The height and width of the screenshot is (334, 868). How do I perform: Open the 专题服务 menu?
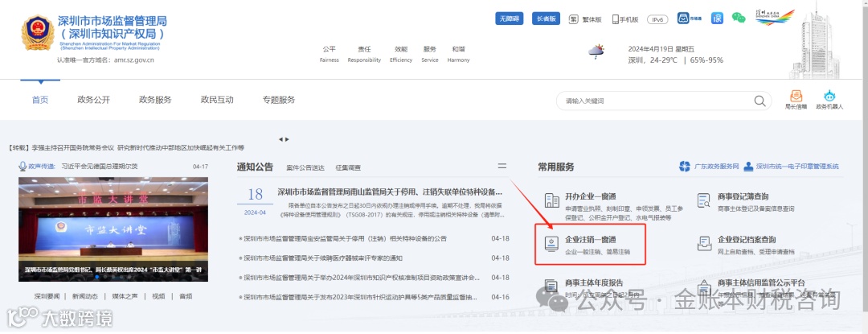278,100
